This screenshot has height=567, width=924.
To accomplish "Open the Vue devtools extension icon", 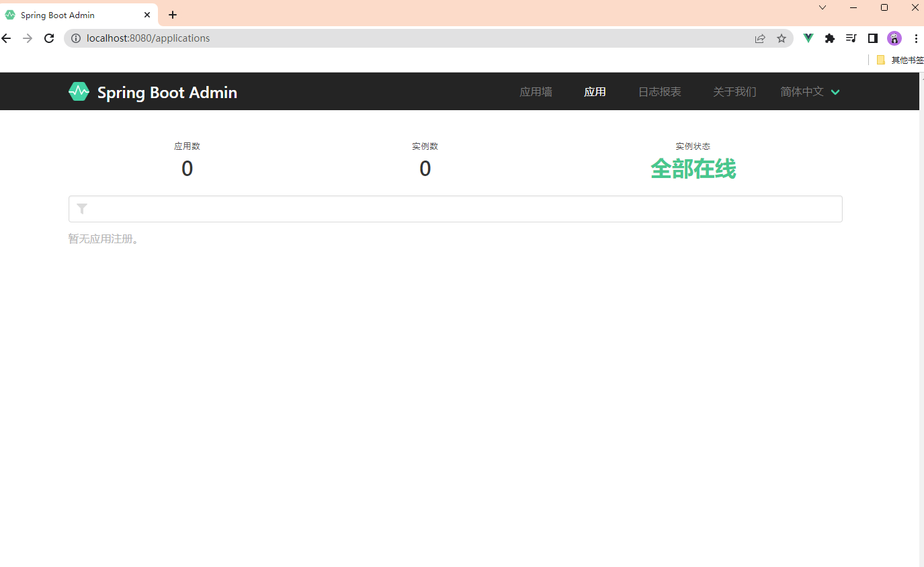I will pos(808,38).
